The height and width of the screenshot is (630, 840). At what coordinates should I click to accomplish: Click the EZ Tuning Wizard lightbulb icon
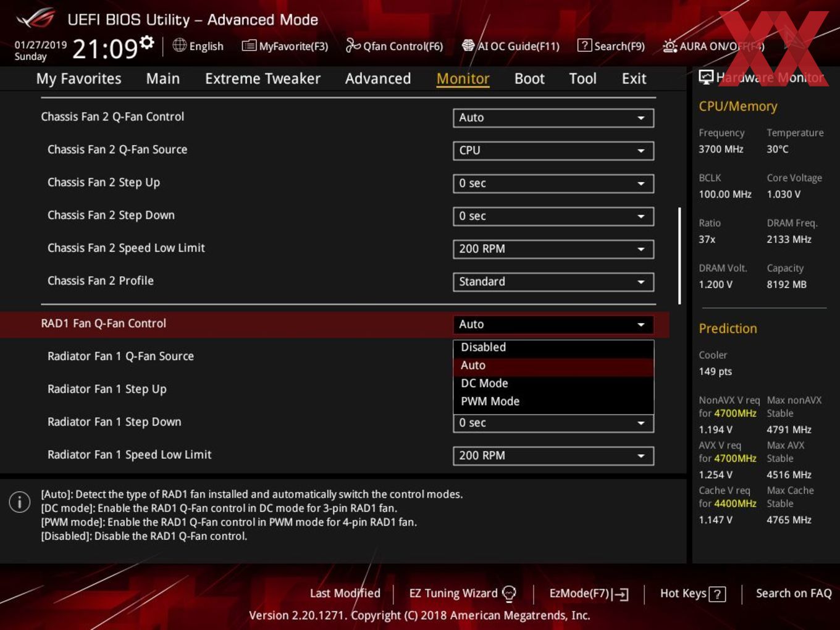click(509, 594)
